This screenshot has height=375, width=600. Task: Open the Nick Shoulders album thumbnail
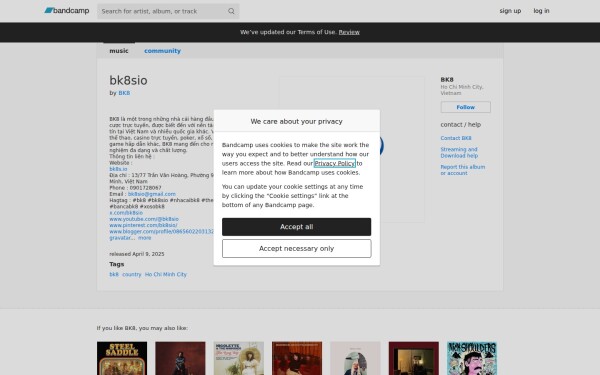click(x=472, y=358)
